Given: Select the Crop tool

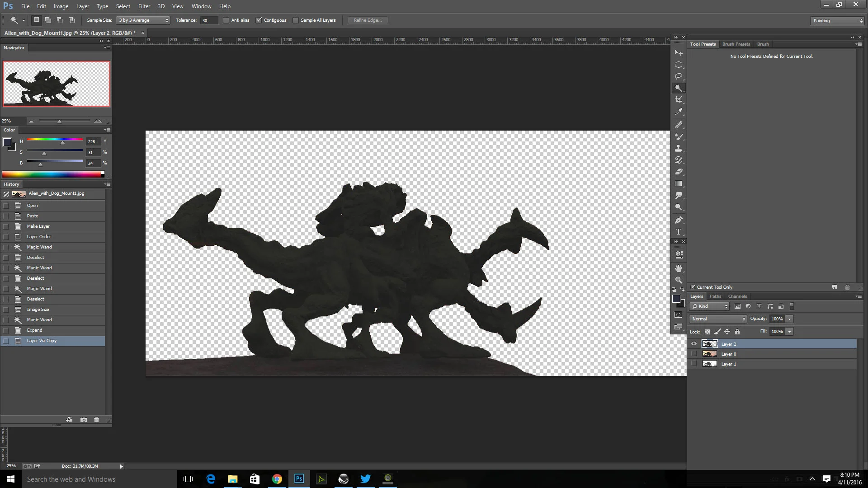Looking at the screenshot, I should (x=679, y=100).
